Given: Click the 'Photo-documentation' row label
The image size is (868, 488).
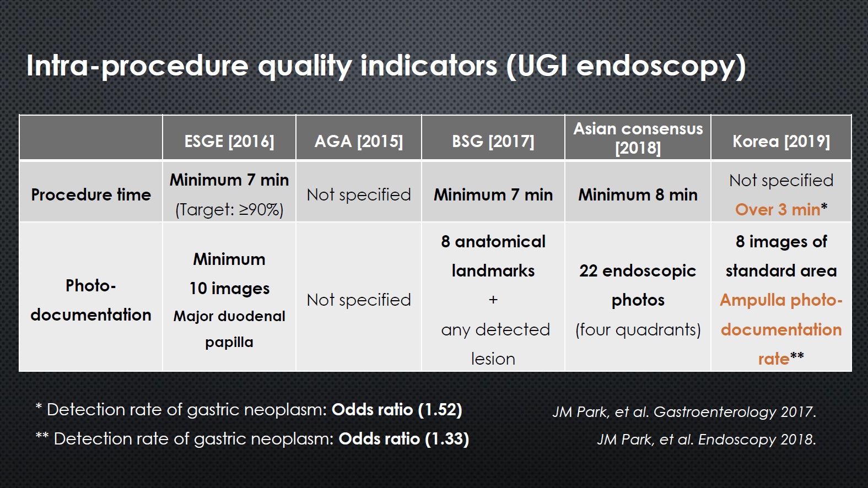Looking at the screenshot, I should click(x=91, y=300).
